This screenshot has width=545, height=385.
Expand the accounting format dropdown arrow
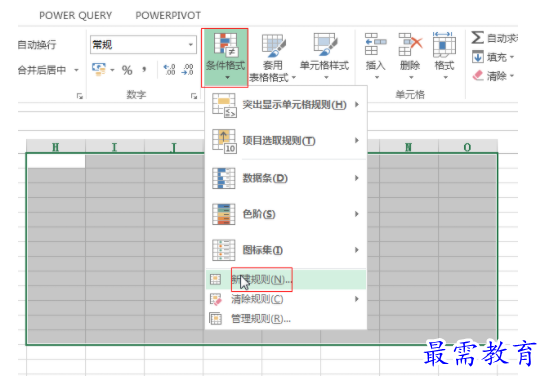click(112, 71)
